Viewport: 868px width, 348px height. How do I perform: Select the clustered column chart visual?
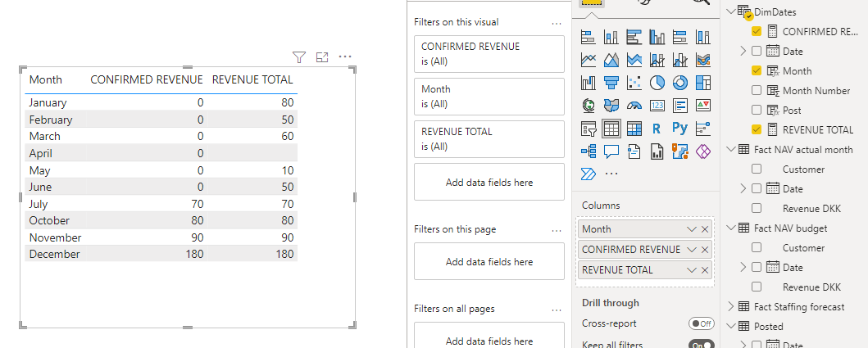click(657, 37)
